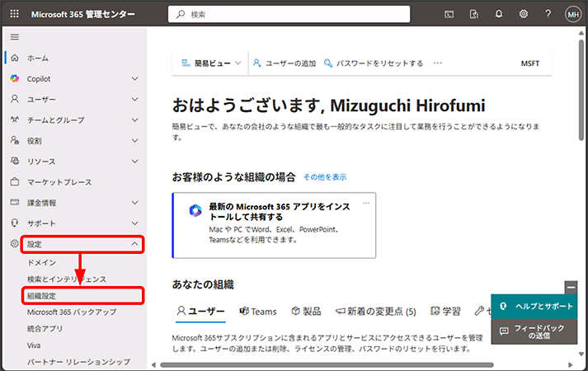Viewport: 588px width, 371px height.
Task: Expand the 課金情報 chevron
Action: (134, 202)
